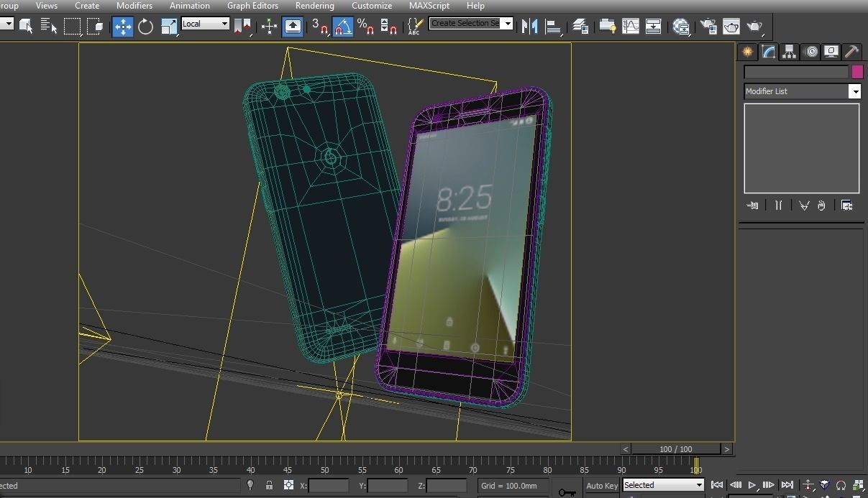Activate the Select and Rotate tool
The height and width of the screenshot is (498, 868).
[146, 27]
